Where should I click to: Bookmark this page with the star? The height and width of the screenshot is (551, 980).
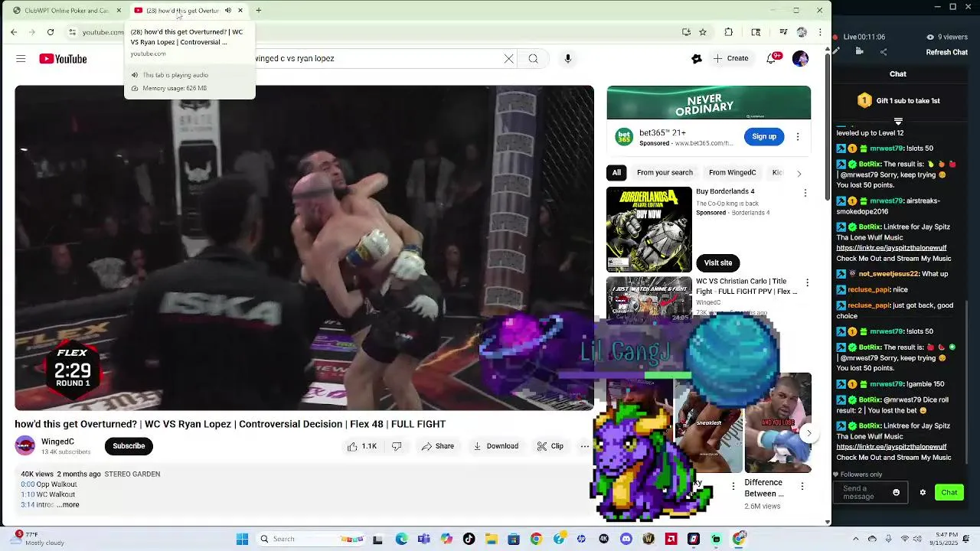(703, 32)
